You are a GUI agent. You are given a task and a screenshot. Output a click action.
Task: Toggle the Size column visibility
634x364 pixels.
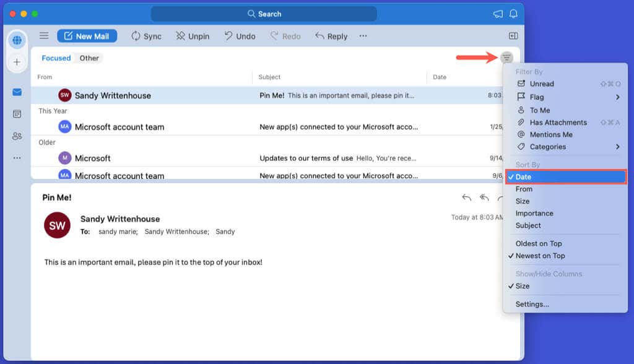(x=523, y=286)
